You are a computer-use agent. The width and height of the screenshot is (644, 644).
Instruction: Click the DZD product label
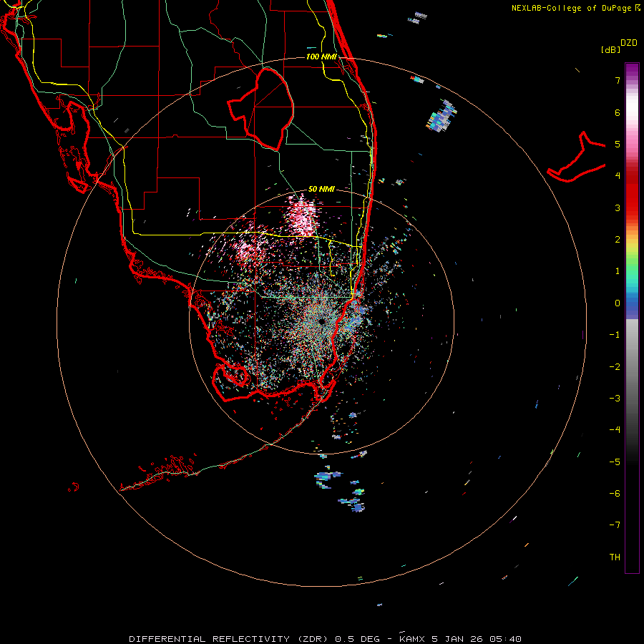tap(629, 43)
